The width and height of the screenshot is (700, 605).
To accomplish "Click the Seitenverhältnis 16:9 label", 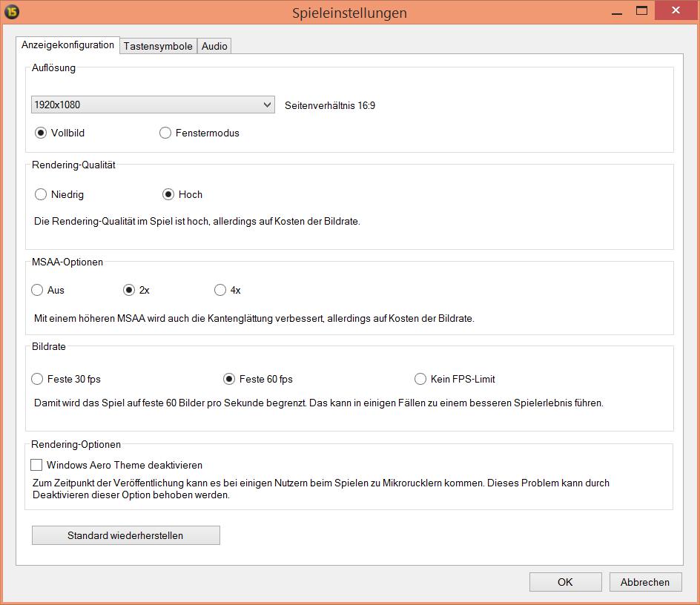I will (x=330, y=105).
